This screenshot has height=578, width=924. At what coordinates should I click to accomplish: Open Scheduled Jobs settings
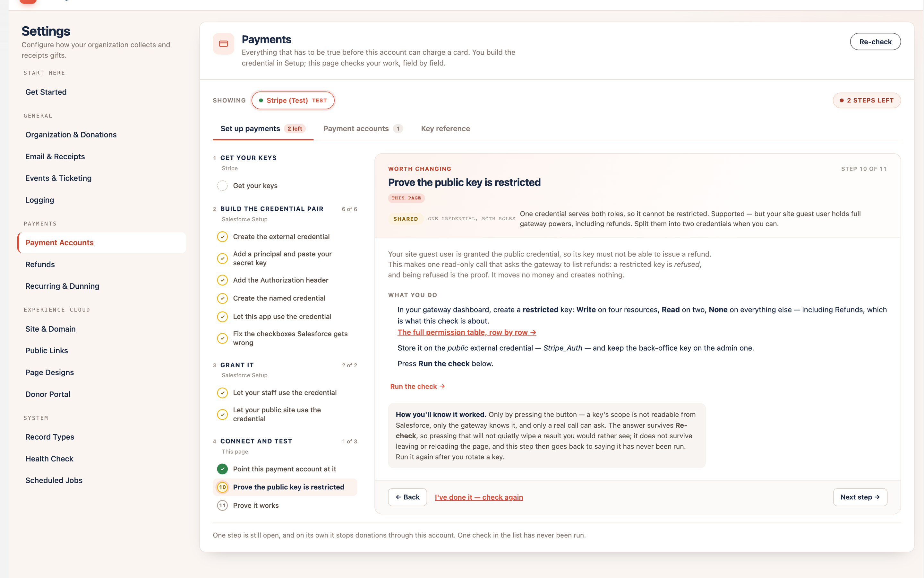click(102, 480)
